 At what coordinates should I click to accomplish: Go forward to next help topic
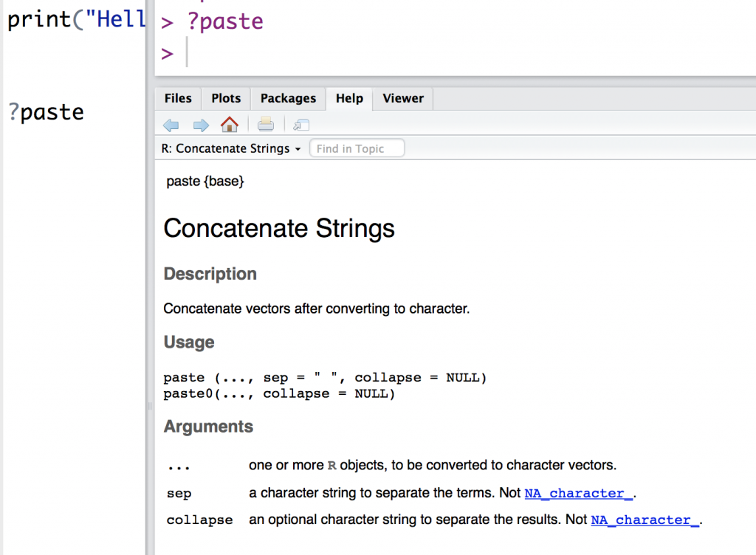point(200,125)
